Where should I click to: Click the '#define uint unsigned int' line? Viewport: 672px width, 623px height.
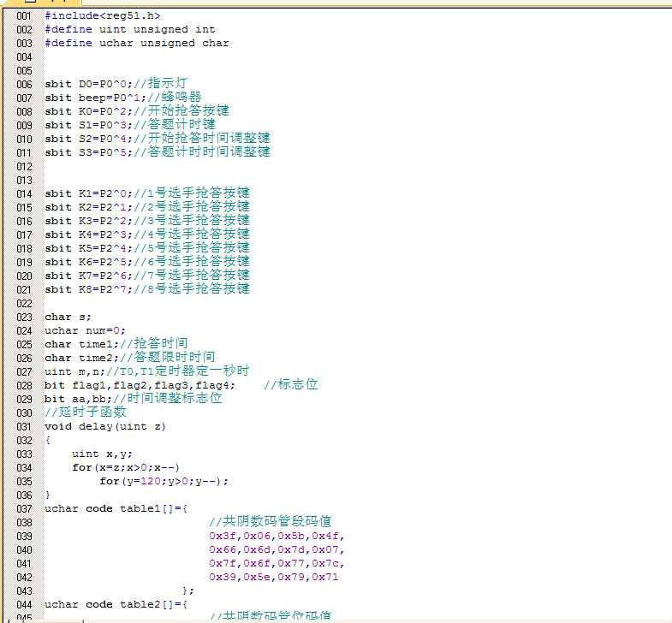(129, 29)
